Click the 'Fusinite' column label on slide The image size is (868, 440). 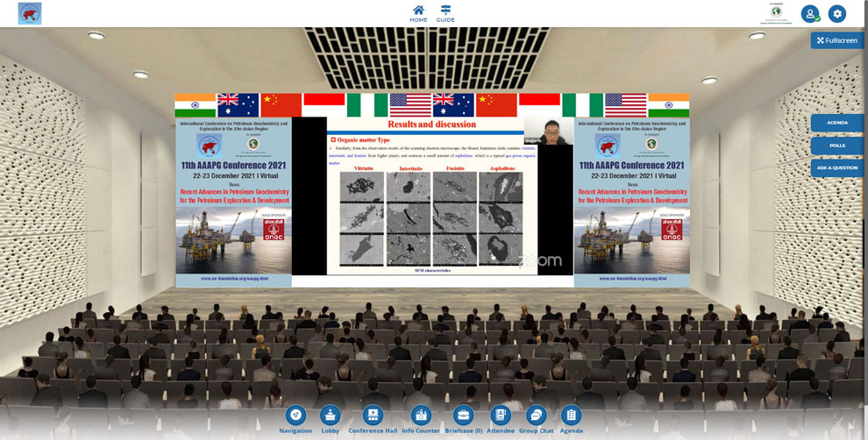455,167
